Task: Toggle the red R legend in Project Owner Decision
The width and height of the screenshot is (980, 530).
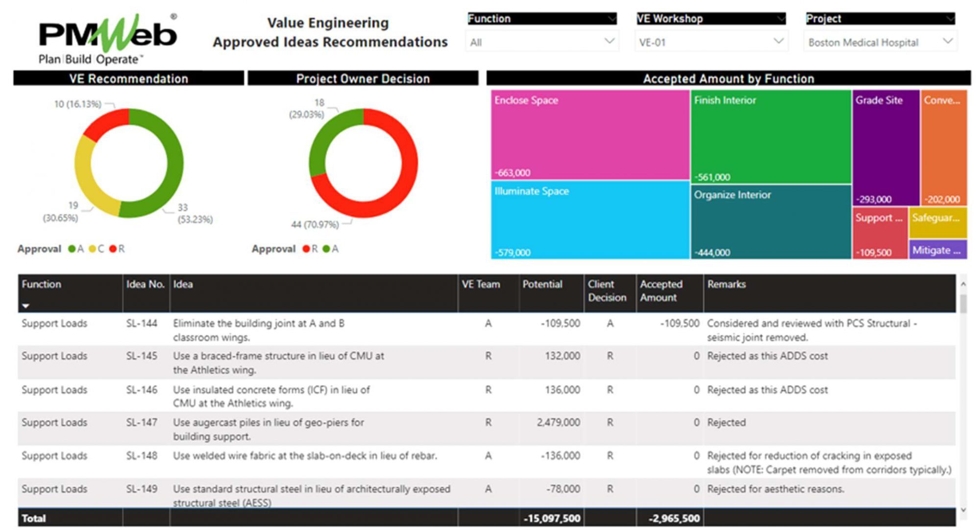Action: [x=306, y=249]
